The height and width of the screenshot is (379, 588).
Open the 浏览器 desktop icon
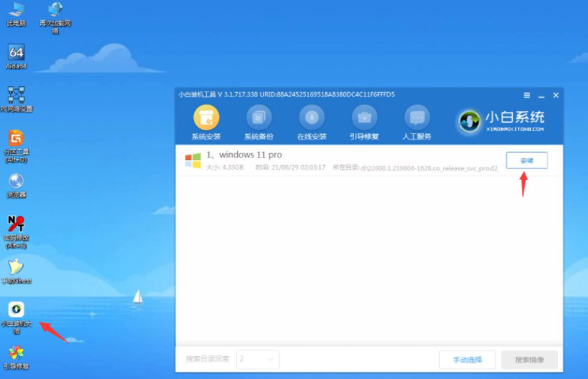16,186
